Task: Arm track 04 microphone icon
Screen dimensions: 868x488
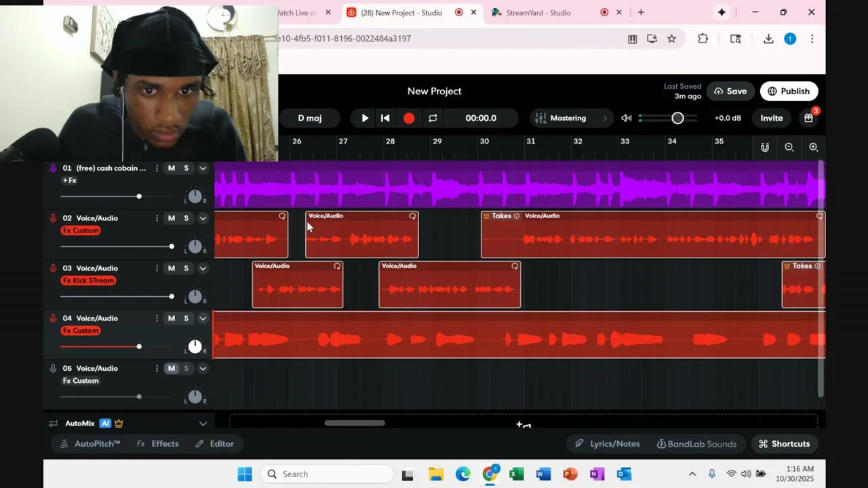Action: click(53, 319)
